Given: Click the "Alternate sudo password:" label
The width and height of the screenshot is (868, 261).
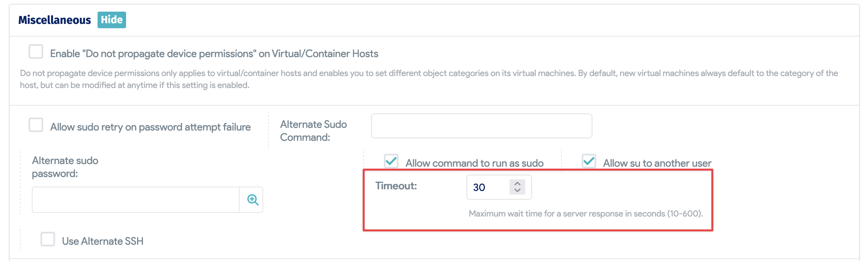Looking at the screenshot, I should pos(65,167).
